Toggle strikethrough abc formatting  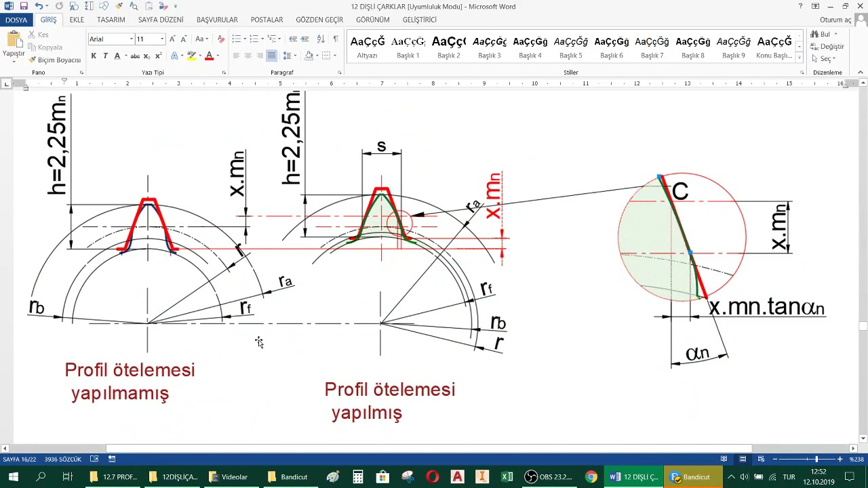pos(135,56)
